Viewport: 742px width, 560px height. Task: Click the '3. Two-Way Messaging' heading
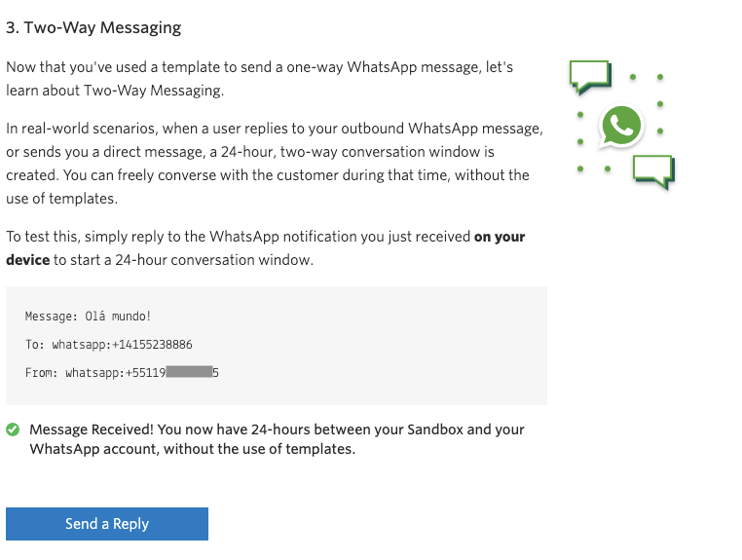tap(93, 27)
